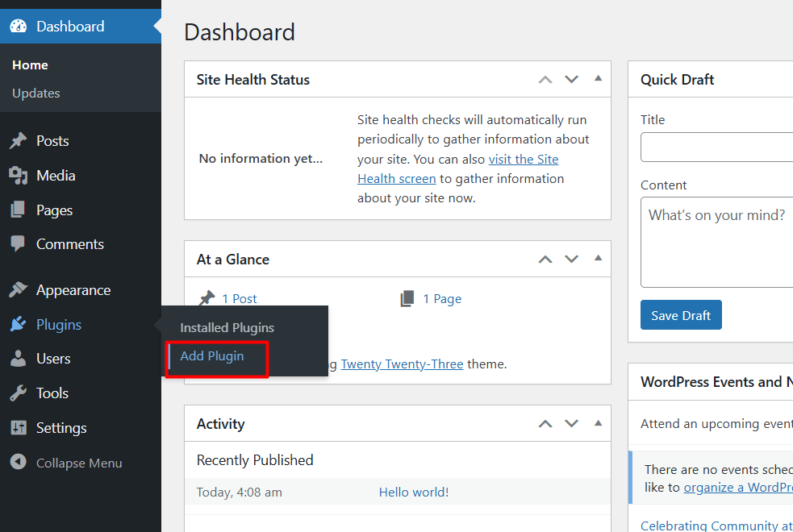Move At a Glance panel up
The image size is (793, 532).
[546, 260]
